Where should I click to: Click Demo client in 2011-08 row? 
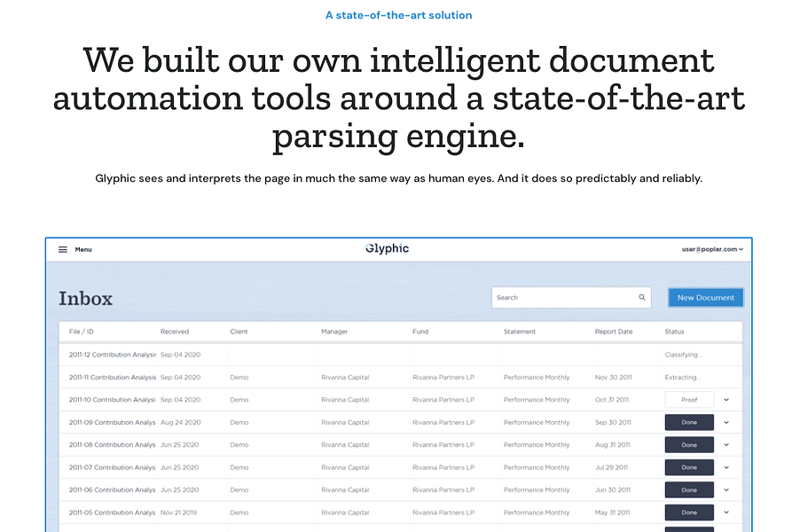pos(239,445)
